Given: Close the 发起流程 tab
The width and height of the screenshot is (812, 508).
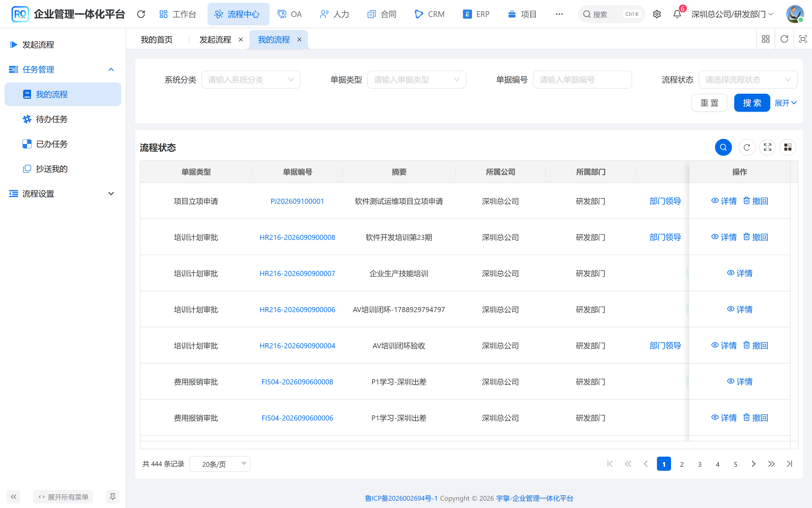Looking at the screenshot, I should [x=240, y=40].
